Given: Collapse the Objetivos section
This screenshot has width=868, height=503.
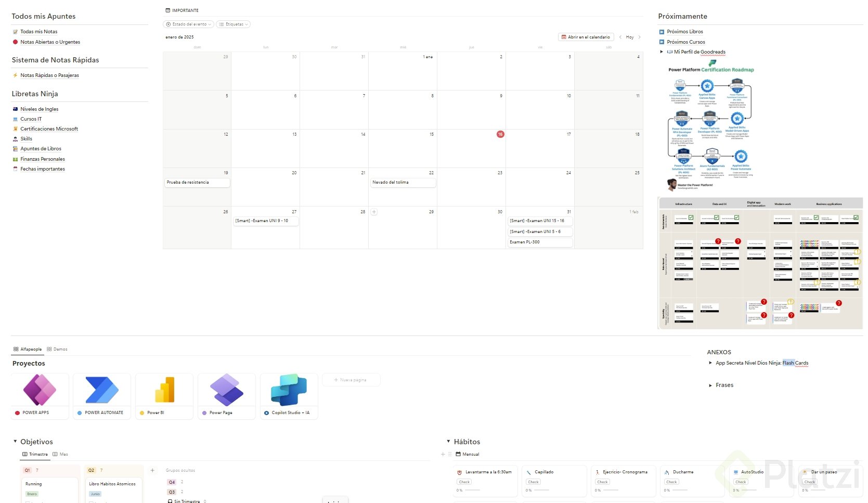Looking at the screenshot, I should (15, 442).
